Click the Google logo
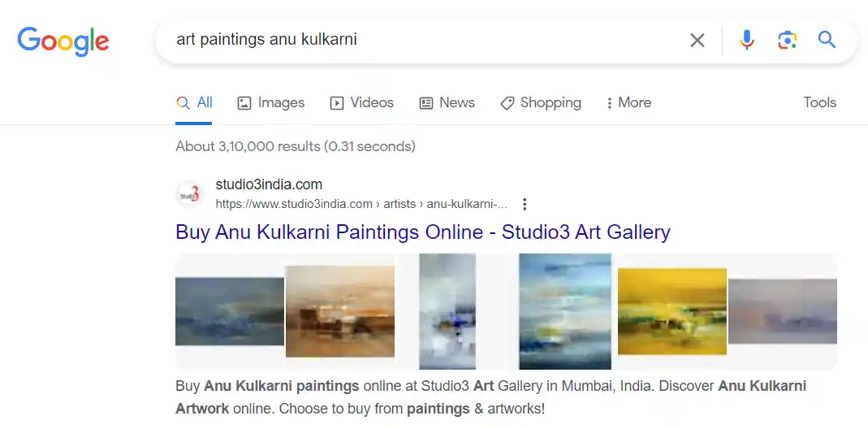The image size is (868, 429). (63, 41)
